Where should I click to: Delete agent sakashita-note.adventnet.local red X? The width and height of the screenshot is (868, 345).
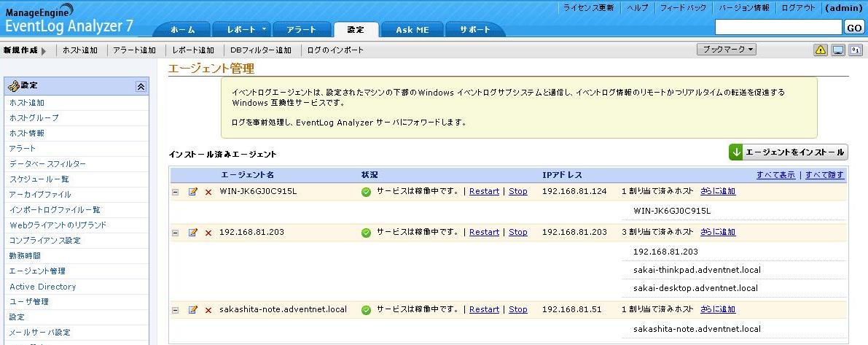click(208, 310)
